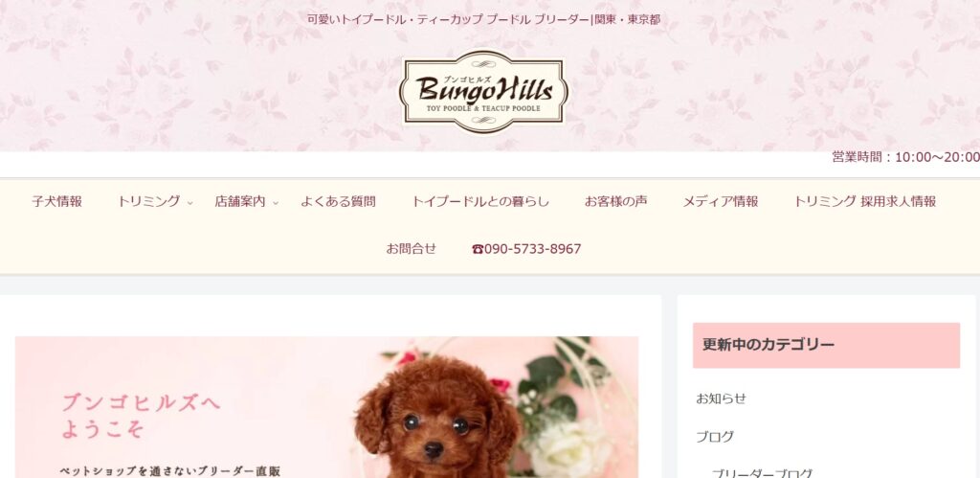Click the お問合せ menu link
Image resolution: width=980 pixels, height=478 pixels.
(411, 248)
